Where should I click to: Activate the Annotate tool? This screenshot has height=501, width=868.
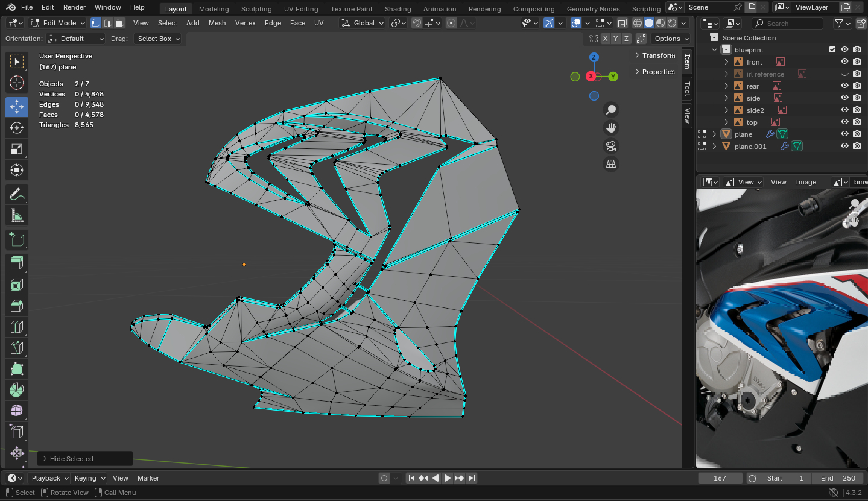pyautogui.click(x=17, y=194)
